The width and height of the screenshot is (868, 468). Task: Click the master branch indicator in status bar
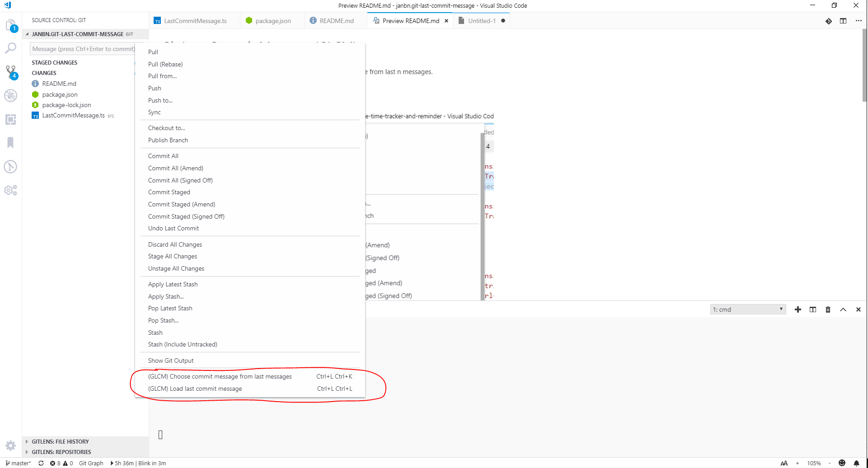pyautogui.click(x=18, y=463)
